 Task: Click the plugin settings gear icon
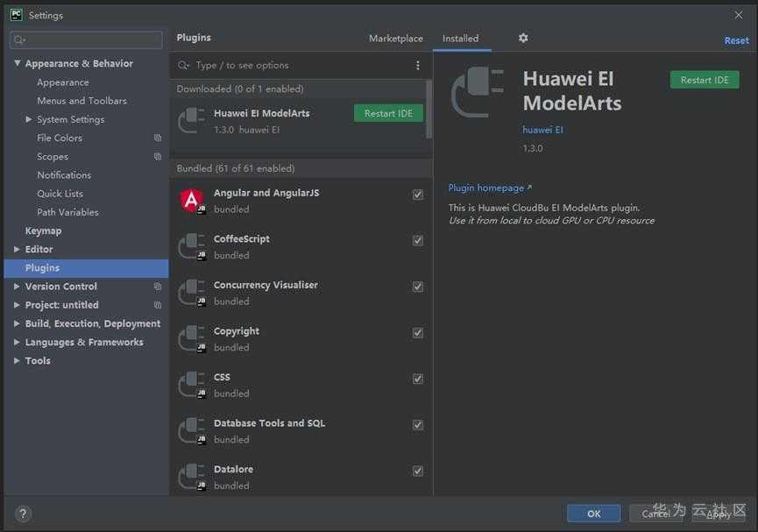coord(523,39)
